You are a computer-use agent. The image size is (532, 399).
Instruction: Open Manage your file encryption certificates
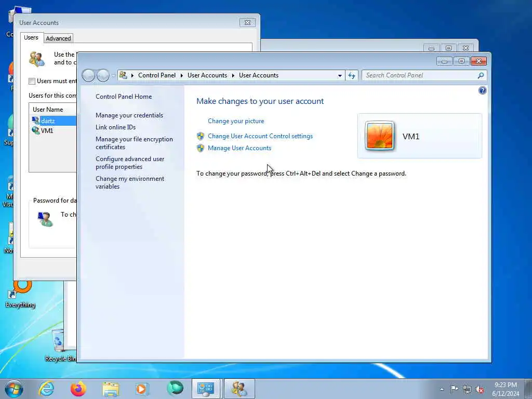[134, 143]
